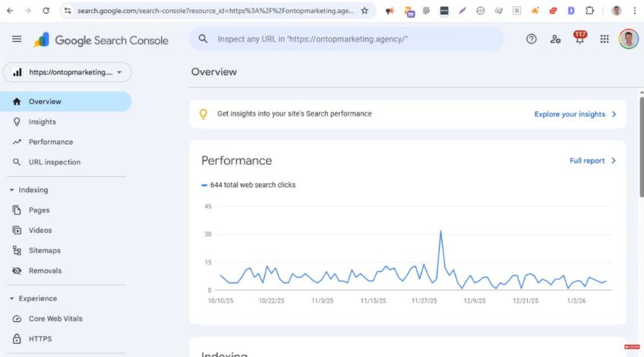644x357 pixels.
Task: Open the Google apps grid
Action: click(x=605, y=39)
